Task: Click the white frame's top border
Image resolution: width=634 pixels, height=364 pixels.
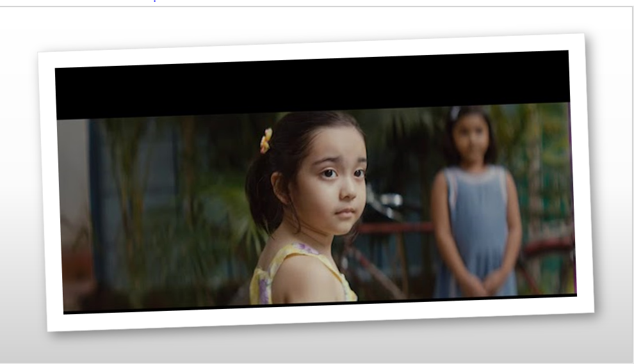Action: [307, 51]
